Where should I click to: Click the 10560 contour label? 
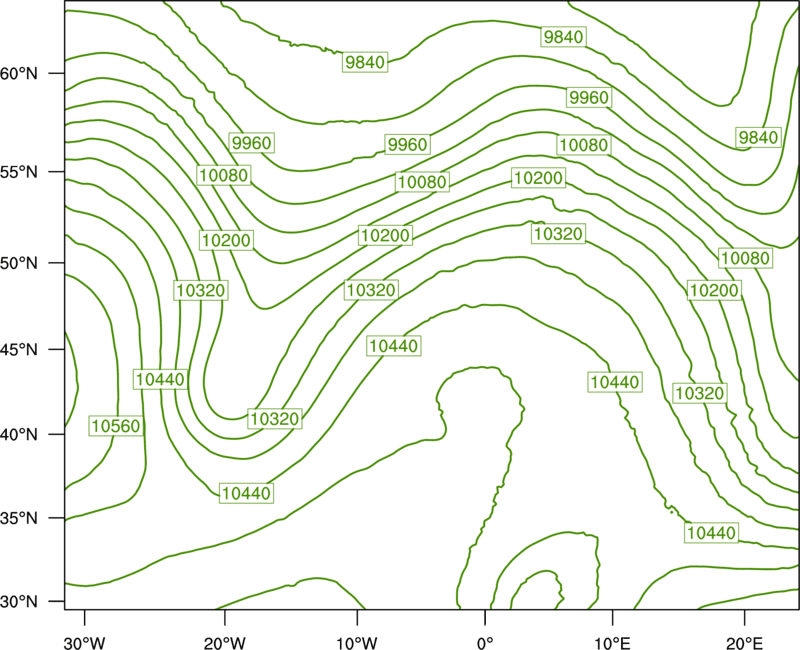(x=116, y=426)
